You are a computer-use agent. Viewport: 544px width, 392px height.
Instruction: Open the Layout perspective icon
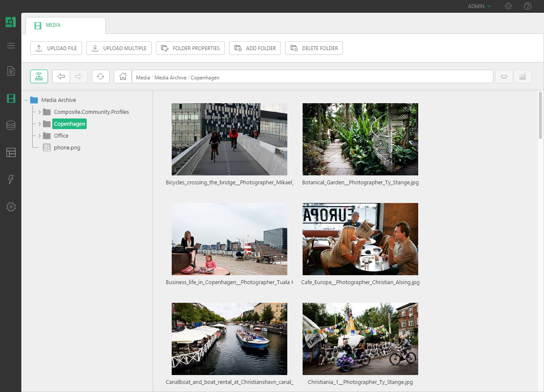click(x=11, y=152)
